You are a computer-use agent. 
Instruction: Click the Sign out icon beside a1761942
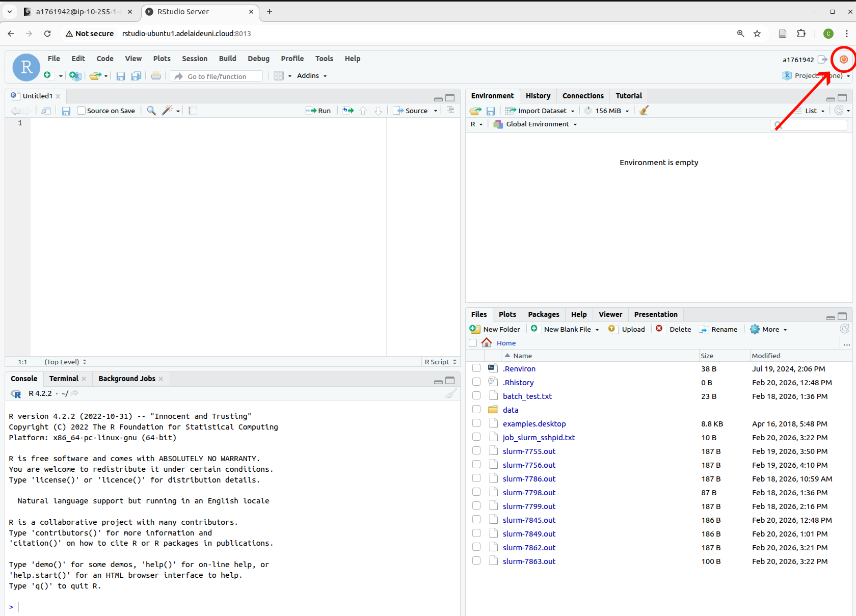tap(822, 60)
